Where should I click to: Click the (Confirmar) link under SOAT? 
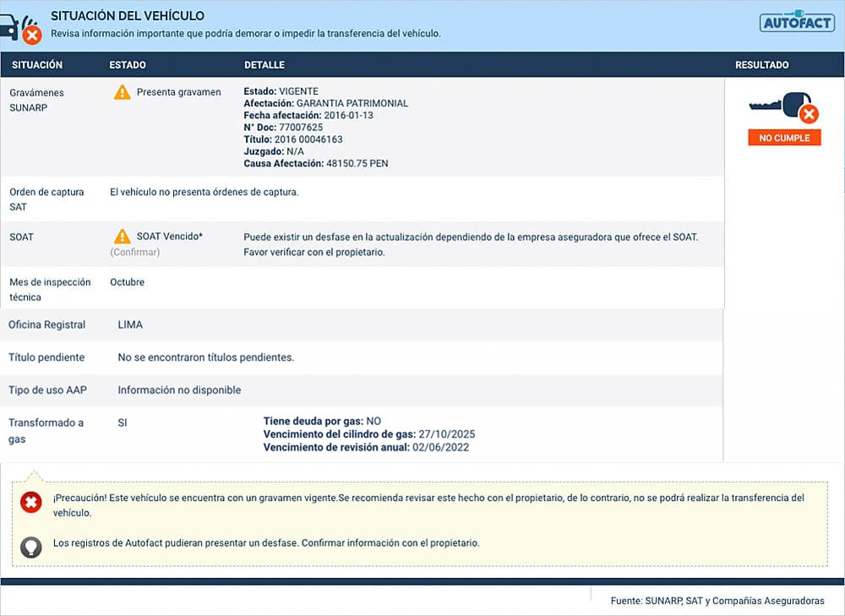[x=134, y=252]
